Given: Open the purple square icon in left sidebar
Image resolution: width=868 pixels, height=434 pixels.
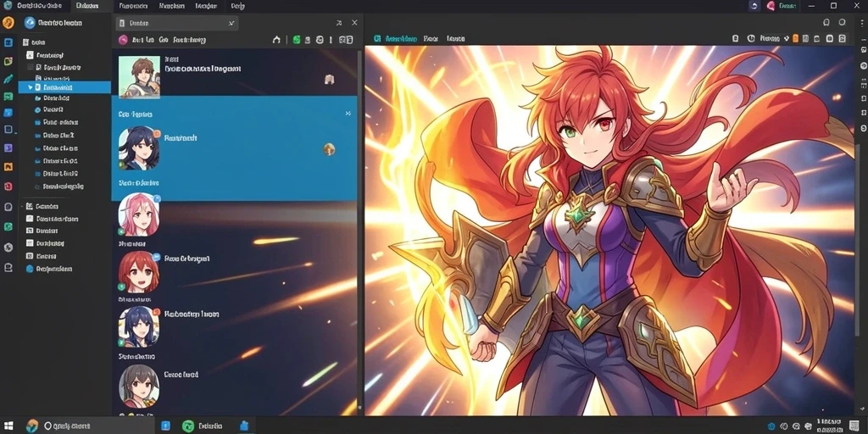Looking at the screenshot, I should pos(8,147).
